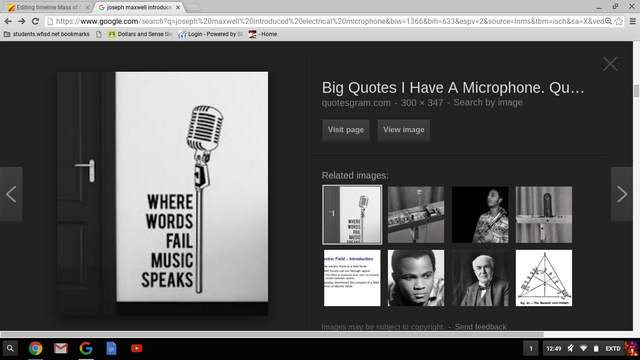Open a new tab

[x=193, y=7]
